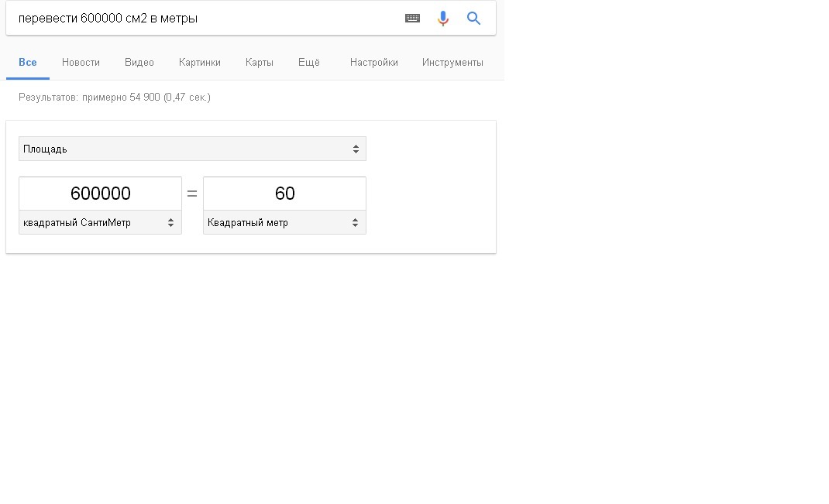The height and width of the screenshot is (504, 829).
Task: Open the Картинки tab
Action: point(199,63)
